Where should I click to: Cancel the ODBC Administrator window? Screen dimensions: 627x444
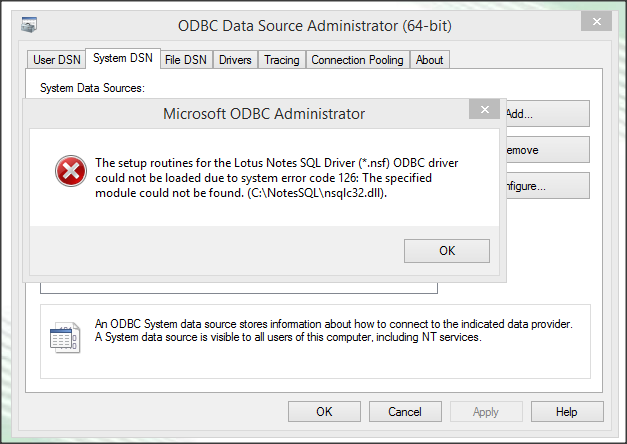(x=405, y=411)
